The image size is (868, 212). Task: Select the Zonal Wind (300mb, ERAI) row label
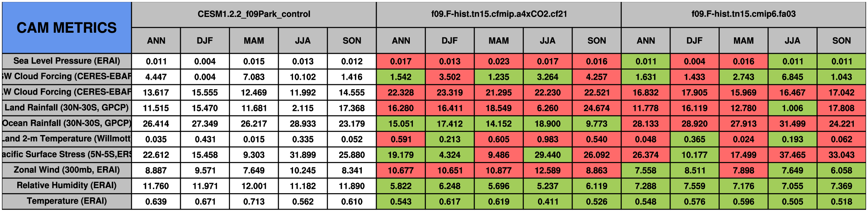click(66, 170)
